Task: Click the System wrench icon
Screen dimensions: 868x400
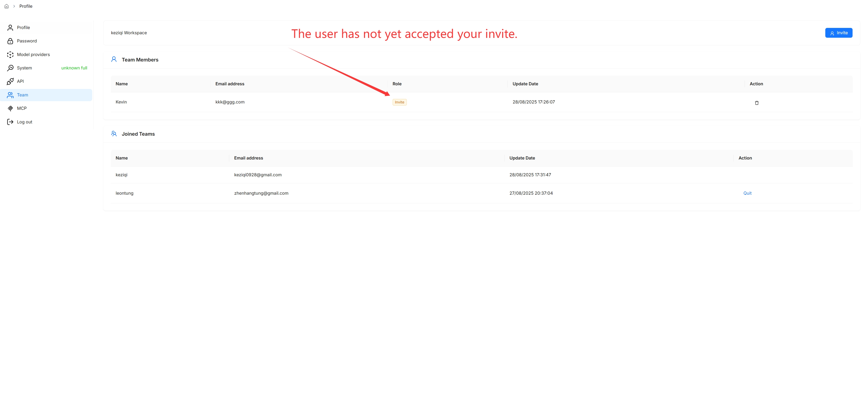Action: [10, 68]
